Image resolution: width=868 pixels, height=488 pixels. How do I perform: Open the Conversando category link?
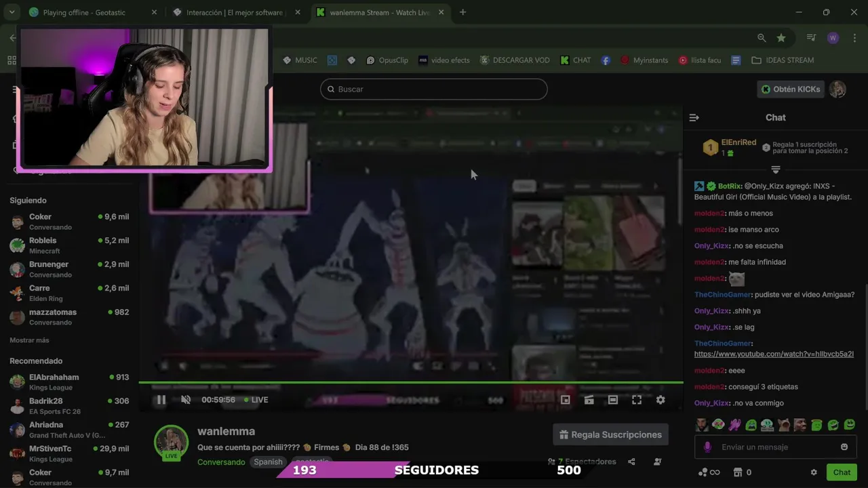coord(221,462)
